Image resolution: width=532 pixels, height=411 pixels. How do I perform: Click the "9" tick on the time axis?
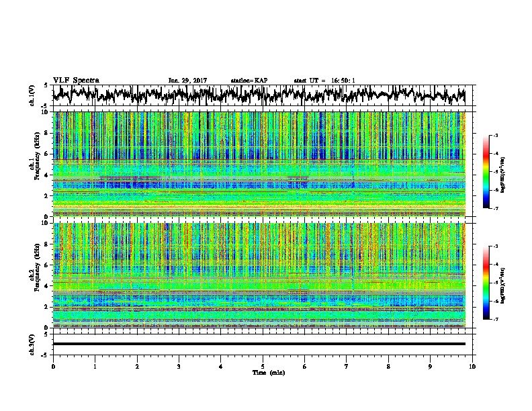tap(430, 367)
